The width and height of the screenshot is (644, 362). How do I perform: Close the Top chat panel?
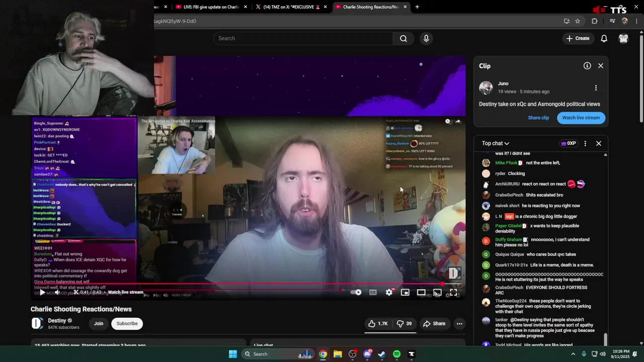(x=599, y=143)
